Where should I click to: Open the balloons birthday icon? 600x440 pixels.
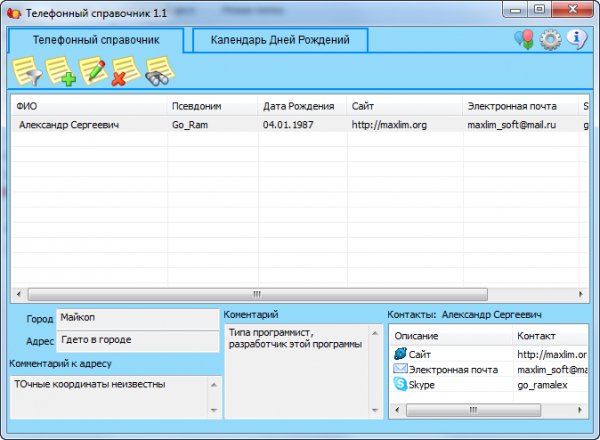524,39
